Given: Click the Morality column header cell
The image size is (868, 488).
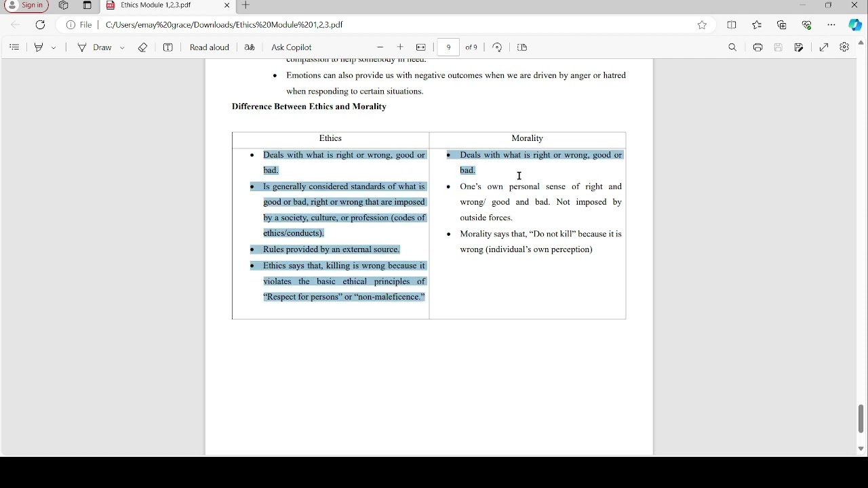Looking at the screenshot, I should click(528, 139).
